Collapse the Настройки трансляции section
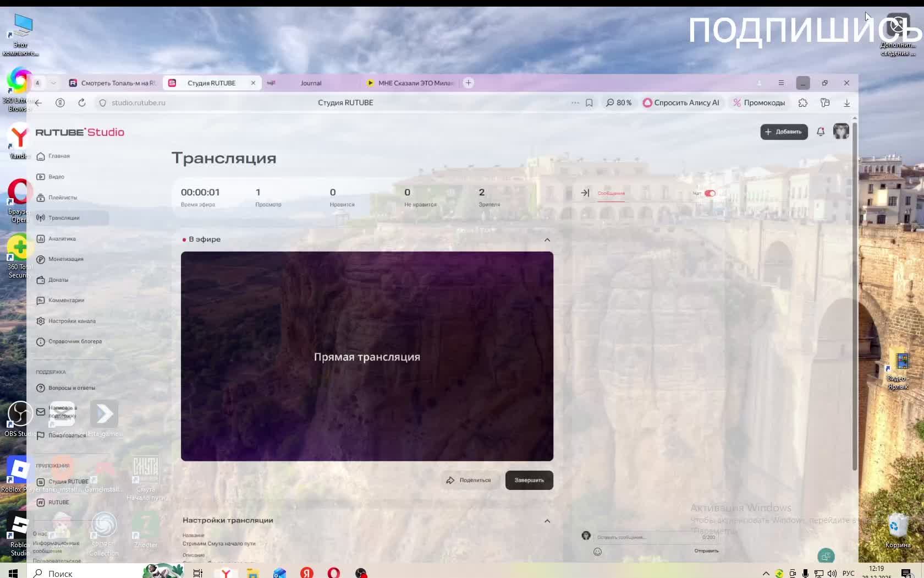924x578 pixels. pos(547,521)
